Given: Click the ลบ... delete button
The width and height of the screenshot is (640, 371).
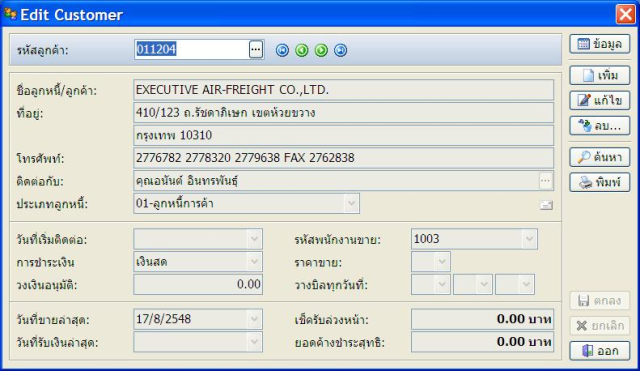Looking at the screenshot, I should click(600, 126).
